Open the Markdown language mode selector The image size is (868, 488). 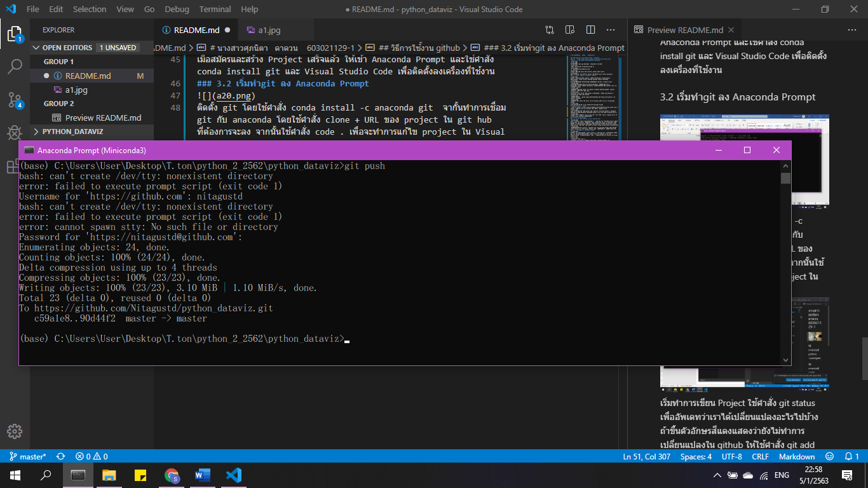(x=797, y=456)
